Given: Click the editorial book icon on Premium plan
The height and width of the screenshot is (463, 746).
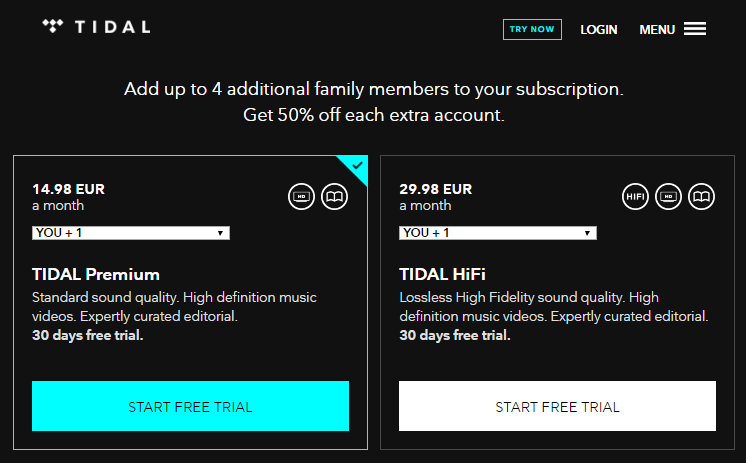Looking at the screenshot, I should click(x=334, y=197).
